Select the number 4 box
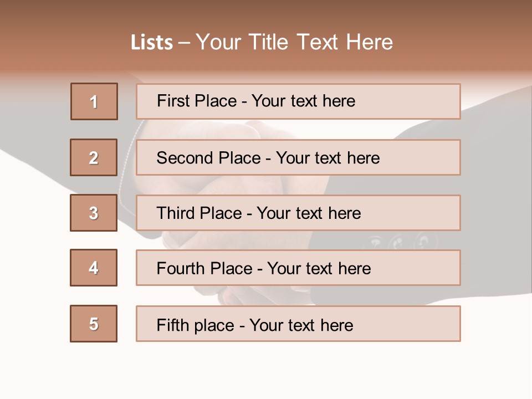532x399 pixels. [94, 268]
